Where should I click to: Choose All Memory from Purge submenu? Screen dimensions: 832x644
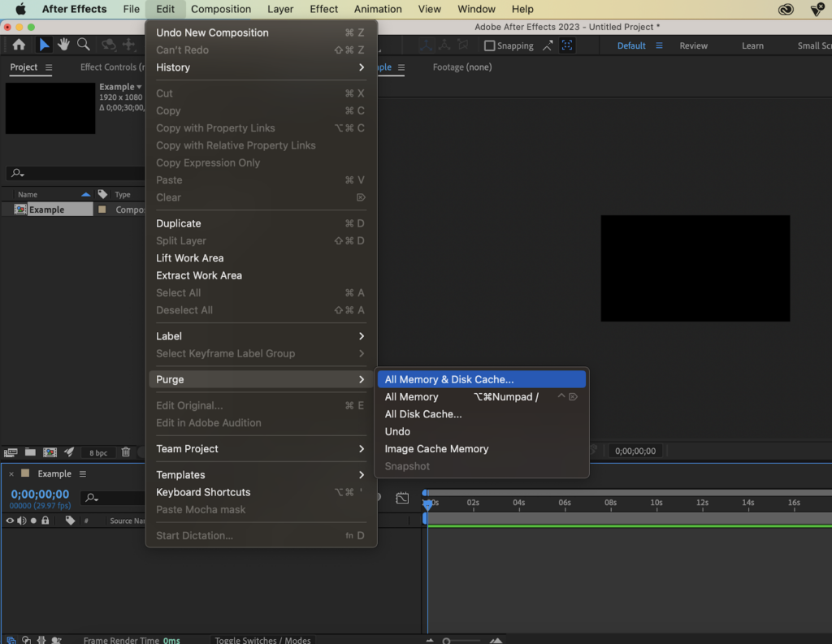point(481,397)
